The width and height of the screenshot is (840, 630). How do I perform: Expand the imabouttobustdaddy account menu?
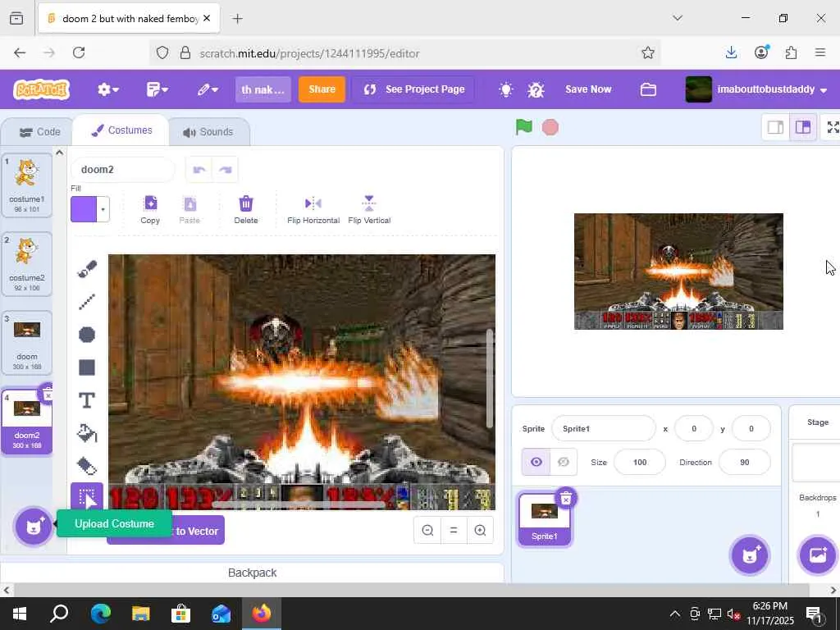pyautogui.click(x=756, y=89)
